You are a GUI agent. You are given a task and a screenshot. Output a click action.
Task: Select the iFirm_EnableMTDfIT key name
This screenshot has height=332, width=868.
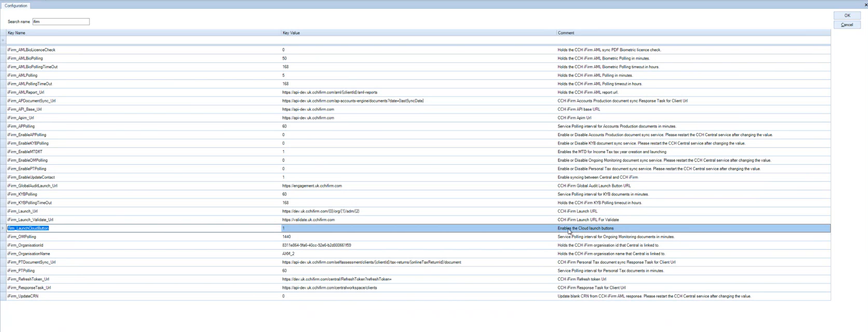pyautogui.click(x=25, y=152)
